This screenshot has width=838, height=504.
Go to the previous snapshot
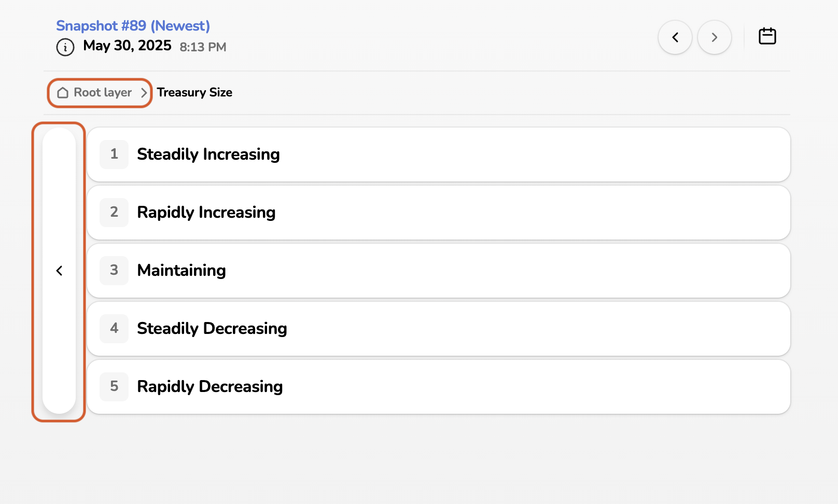(x=675, y=37)
